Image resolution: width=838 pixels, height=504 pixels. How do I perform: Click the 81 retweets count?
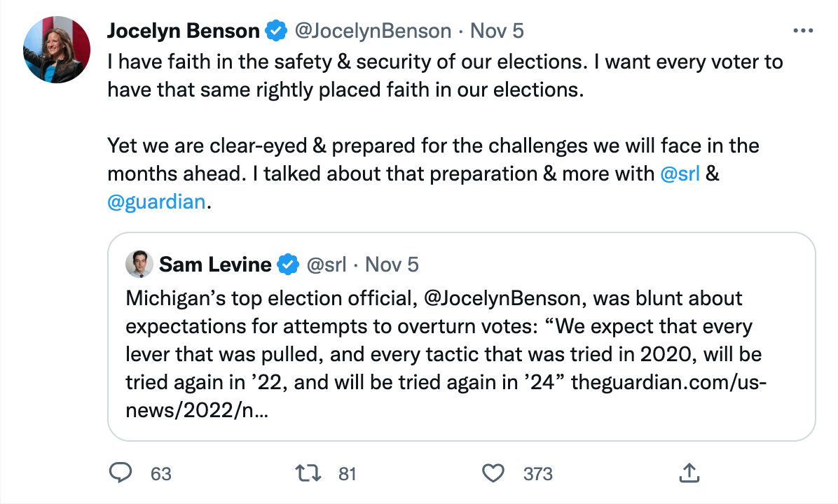[348, 474]
